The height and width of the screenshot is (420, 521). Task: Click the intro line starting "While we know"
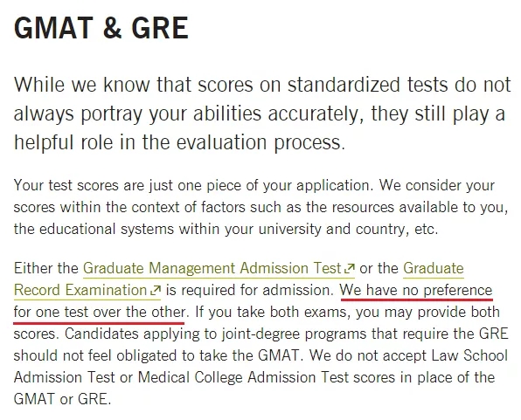click(262, 85)
